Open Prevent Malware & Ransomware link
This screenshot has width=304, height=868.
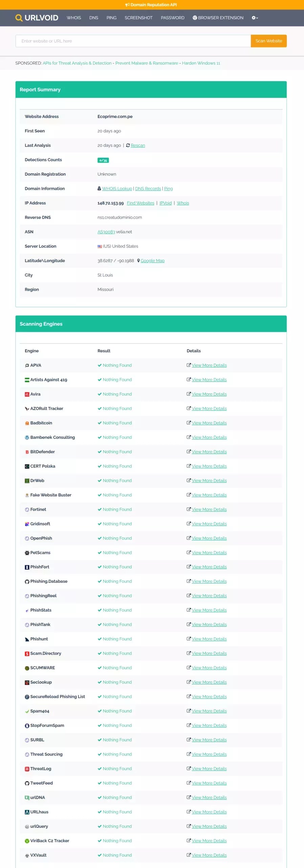pyautogui.click(x=147, y=63)
